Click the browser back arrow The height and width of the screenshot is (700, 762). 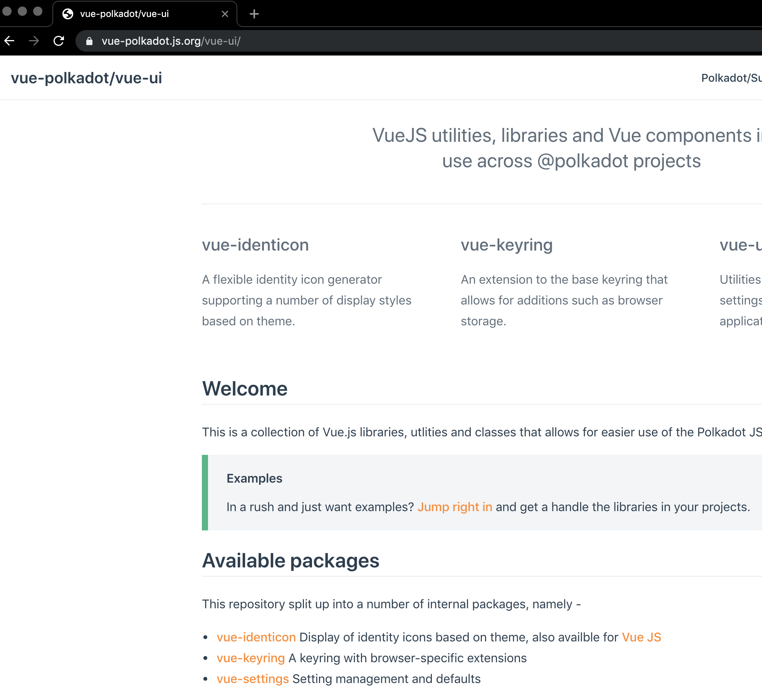[10, 41]
